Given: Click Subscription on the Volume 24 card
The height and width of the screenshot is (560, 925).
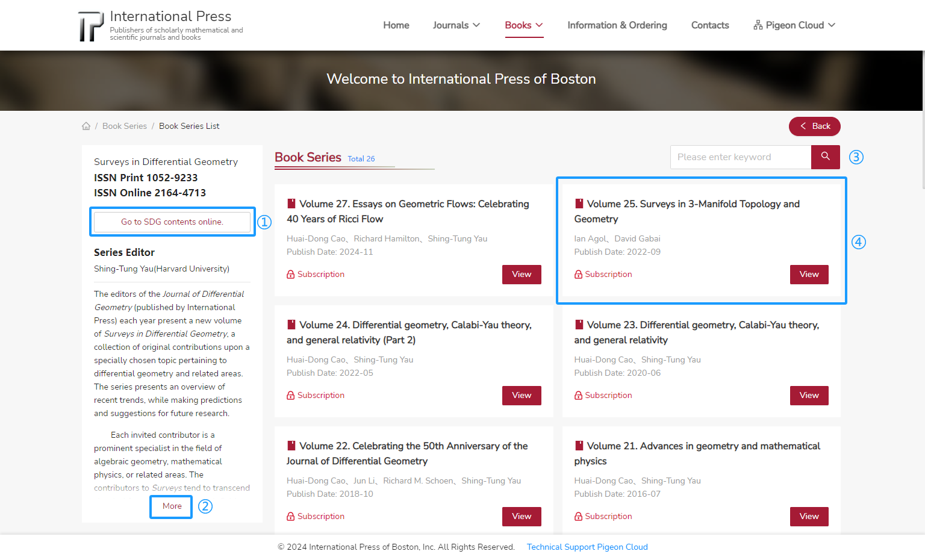Looking at the screenshot, I should click(x=321, y=396).
